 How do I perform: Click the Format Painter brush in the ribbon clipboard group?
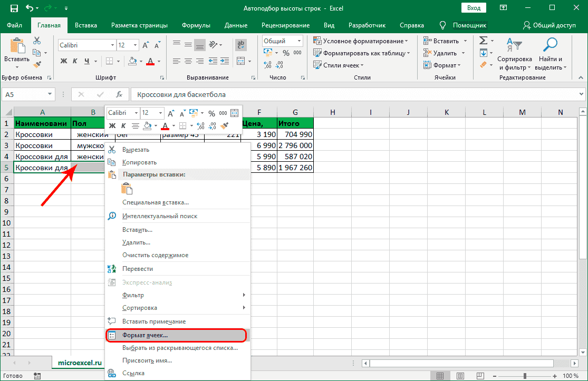pyautogui.click(x=37, y=64)
